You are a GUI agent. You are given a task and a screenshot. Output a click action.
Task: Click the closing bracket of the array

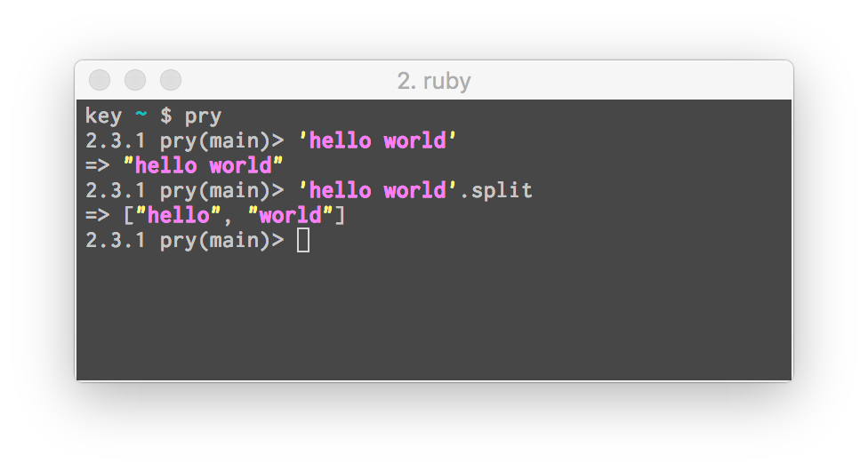[340, 216]
